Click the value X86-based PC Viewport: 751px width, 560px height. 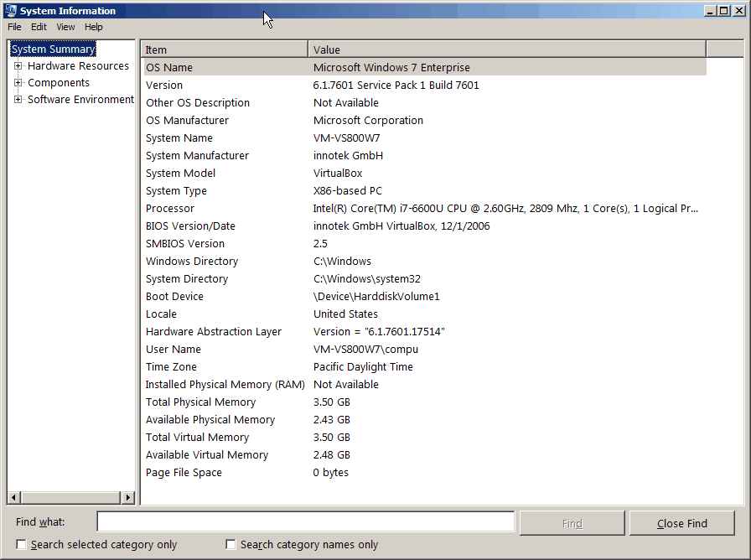click(348, 190)
